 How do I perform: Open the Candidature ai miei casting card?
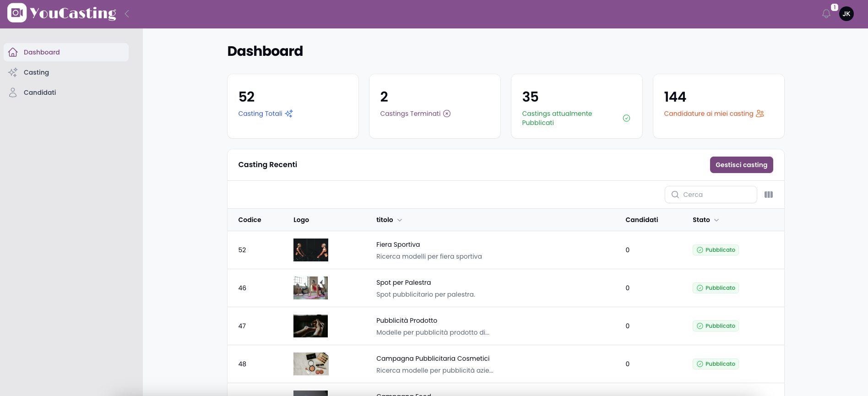[x=718, y=106]
